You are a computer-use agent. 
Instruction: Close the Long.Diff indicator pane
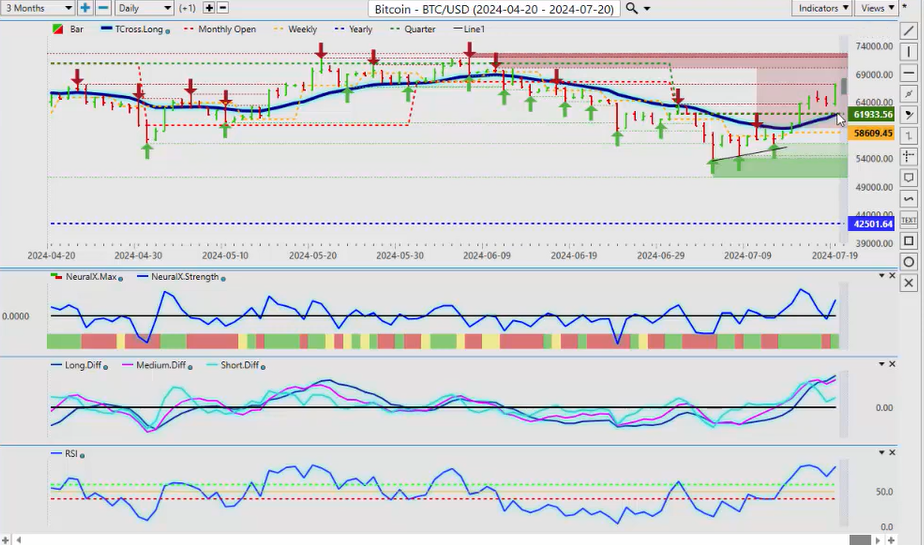892,364
